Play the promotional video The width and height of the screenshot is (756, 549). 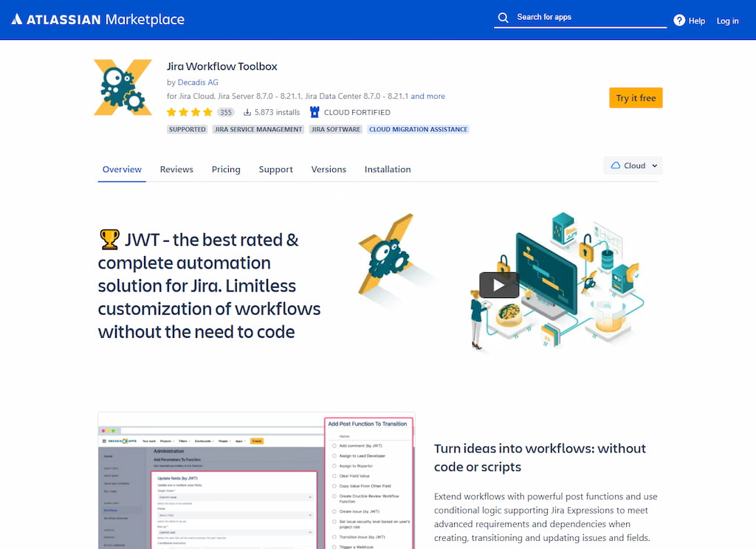pyautogui.click(x=498, y=283)
